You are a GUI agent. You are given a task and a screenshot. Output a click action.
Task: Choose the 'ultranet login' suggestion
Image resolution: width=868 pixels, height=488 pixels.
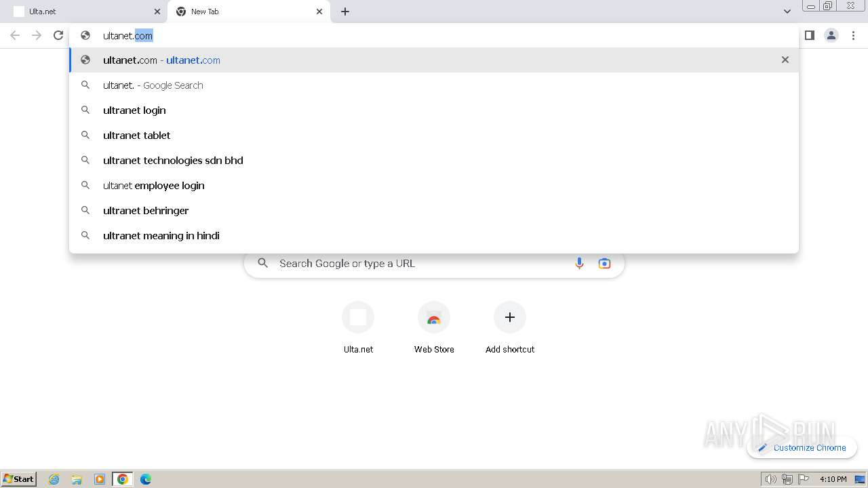tap(434, 110)
